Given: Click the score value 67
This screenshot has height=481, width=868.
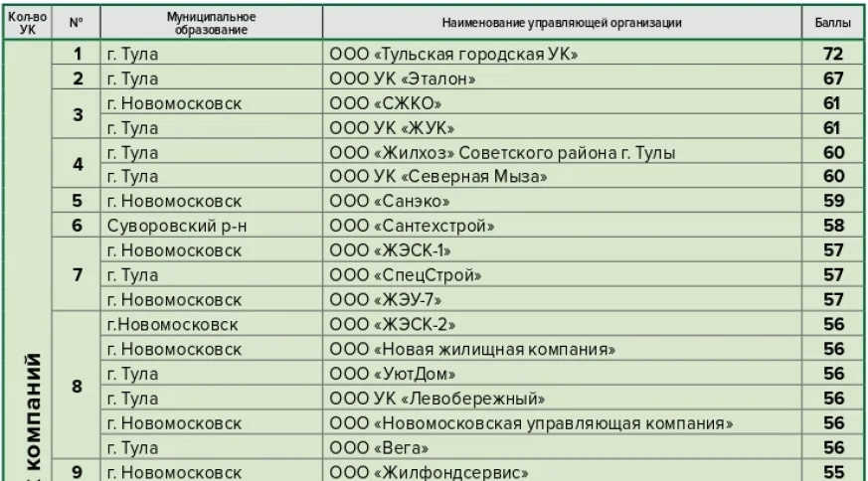Looking at the screenshot, I should [832, 79].
